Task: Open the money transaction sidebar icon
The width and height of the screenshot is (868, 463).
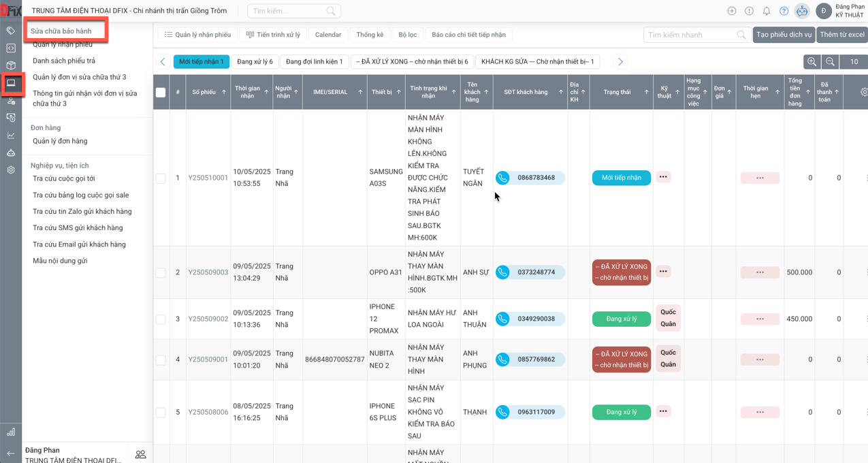Action: point(11,118)
